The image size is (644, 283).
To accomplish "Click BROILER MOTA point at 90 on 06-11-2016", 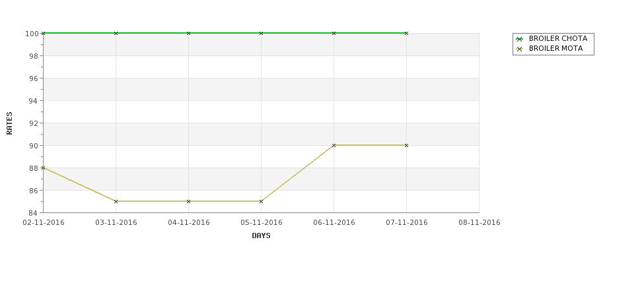I will pos(334,145).
